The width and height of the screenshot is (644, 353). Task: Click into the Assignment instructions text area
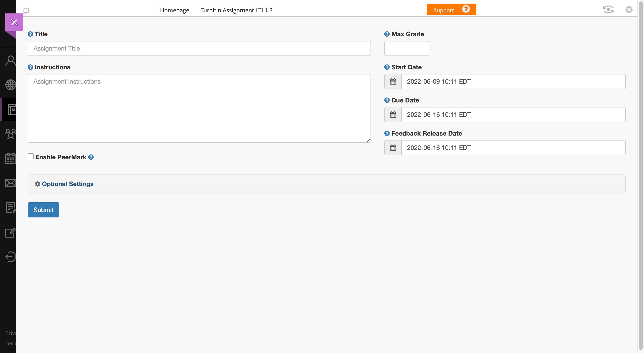pyautogui.click(x=199, y=108)
